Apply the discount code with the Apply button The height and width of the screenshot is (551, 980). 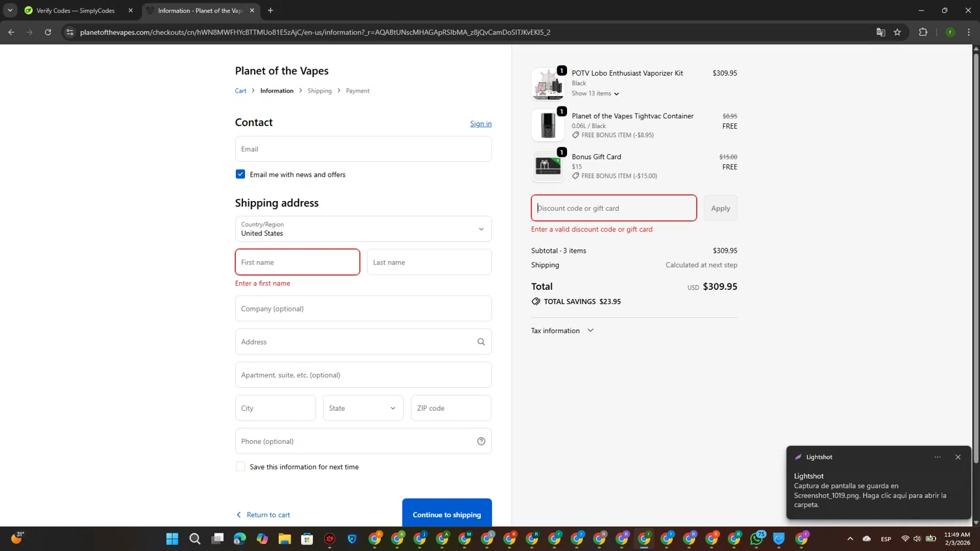(721, 208)
